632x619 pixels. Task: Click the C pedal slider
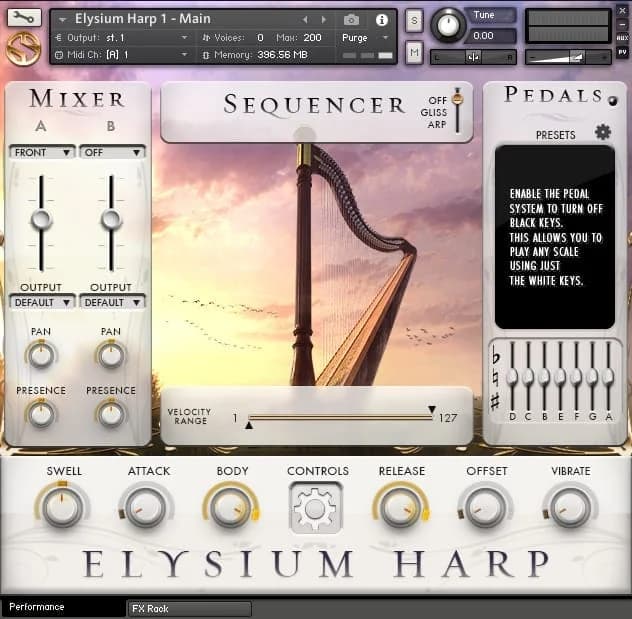(528, 377)
